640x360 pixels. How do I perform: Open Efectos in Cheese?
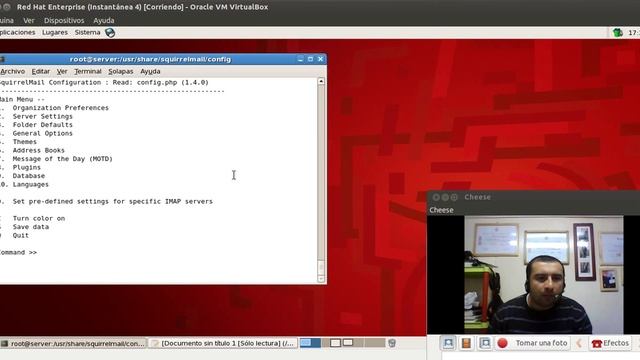(610, 343)
